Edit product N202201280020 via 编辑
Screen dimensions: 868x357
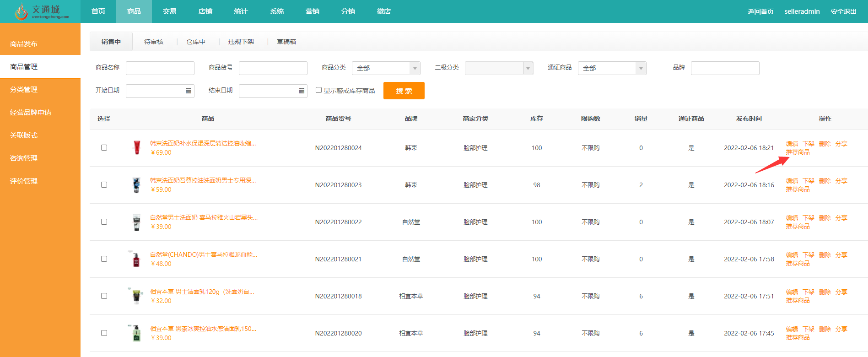(792, 329)
